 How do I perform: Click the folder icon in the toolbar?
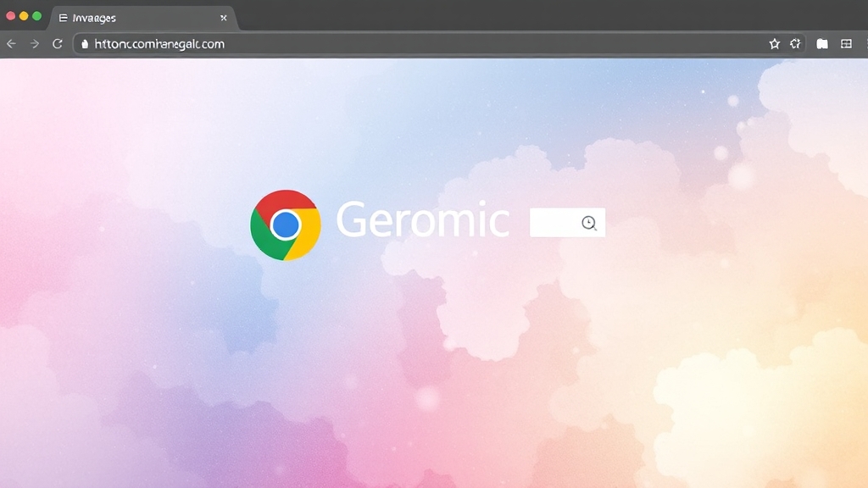pos(822,44)
